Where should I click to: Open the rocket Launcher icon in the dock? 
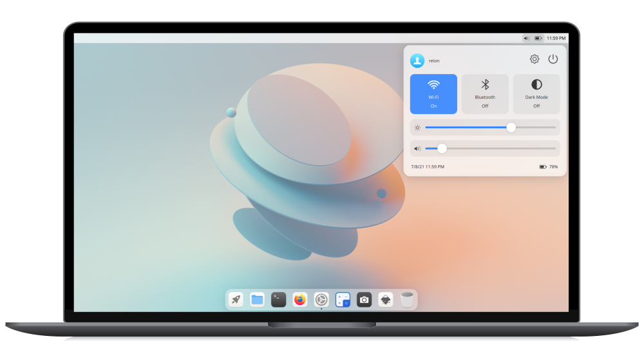pos(236,300)
